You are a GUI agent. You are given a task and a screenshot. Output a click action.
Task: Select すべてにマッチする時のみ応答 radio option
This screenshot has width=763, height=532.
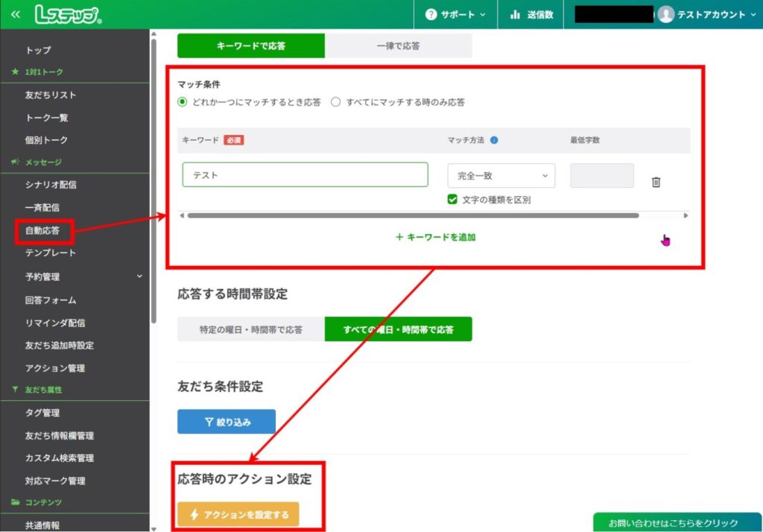point(336,102)
